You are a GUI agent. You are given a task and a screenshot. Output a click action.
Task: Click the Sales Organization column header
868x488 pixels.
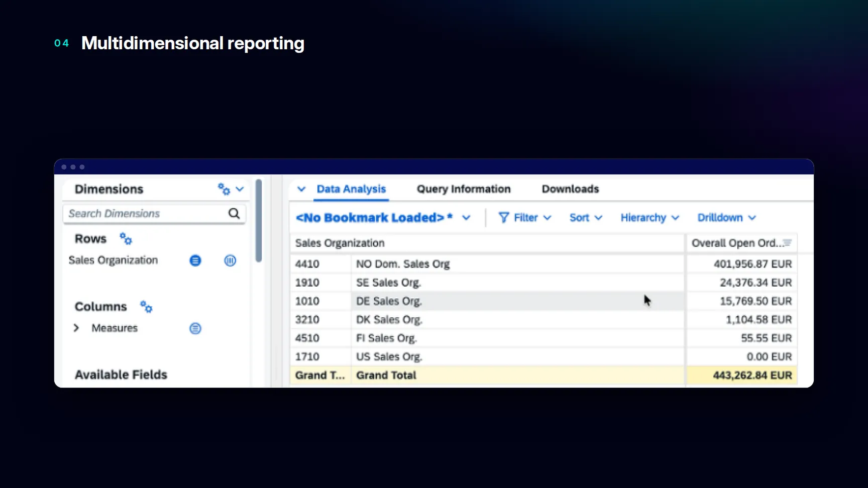tap(487, 243)
